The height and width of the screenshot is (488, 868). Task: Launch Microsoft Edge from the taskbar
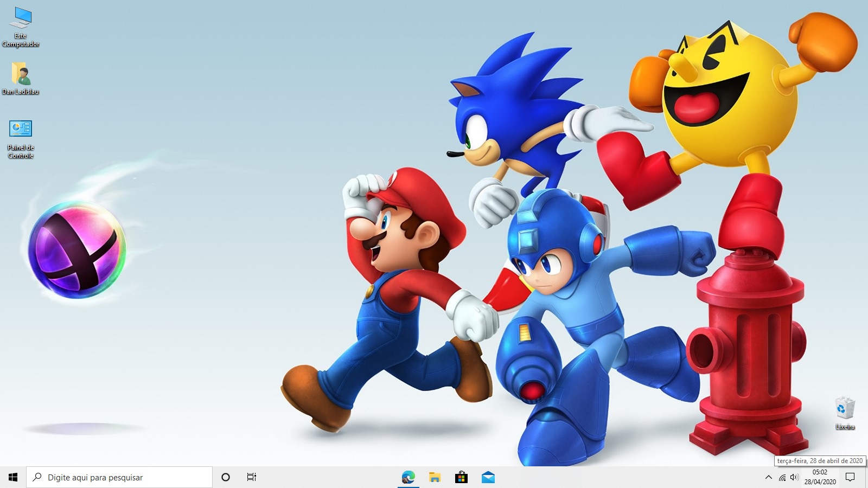(x=408, y=477)
